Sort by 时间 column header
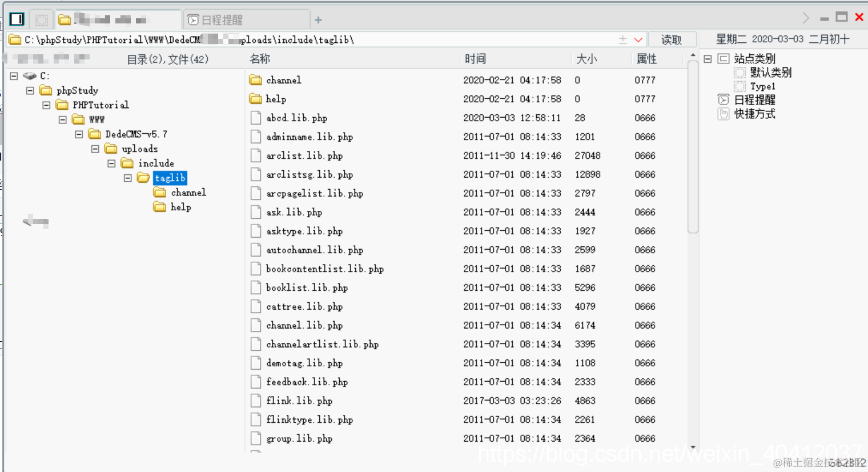The image size is (868, 472). pyautogui.click(x=475, y=59)
